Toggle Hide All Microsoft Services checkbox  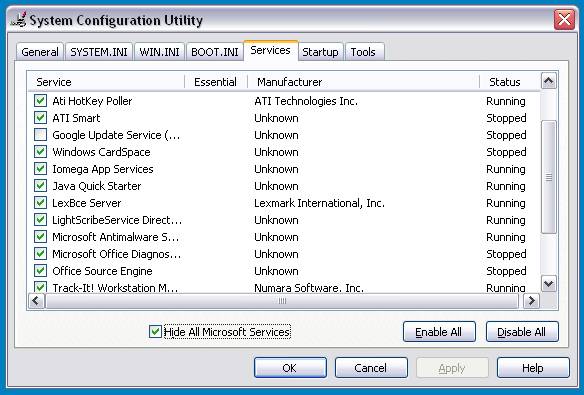155,331
